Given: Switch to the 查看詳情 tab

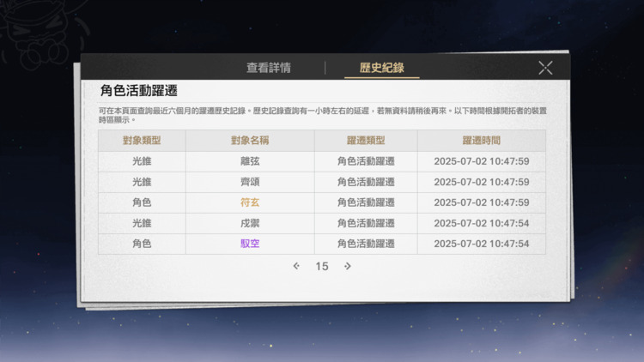Looking at the screenshot, I should (269, 68).
